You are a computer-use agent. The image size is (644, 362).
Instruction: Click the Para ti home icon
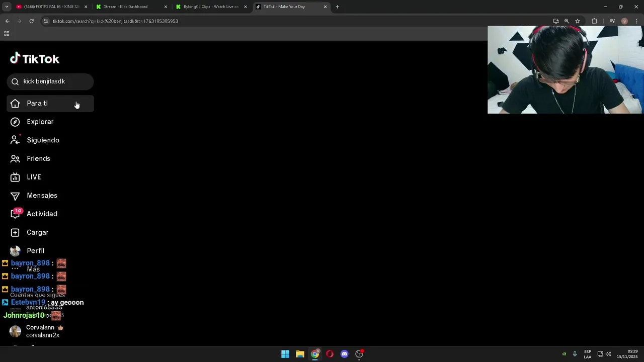coord(15,104)
